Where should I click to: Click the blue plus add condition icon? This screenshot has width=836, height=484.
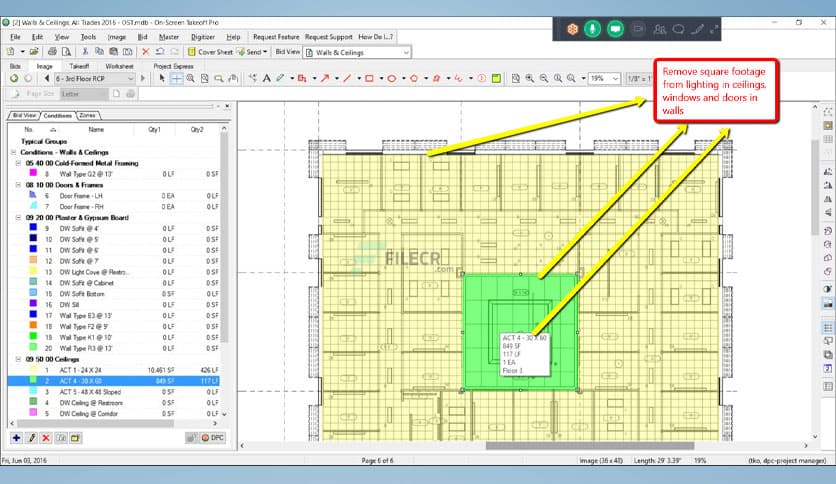pos(16,438)
